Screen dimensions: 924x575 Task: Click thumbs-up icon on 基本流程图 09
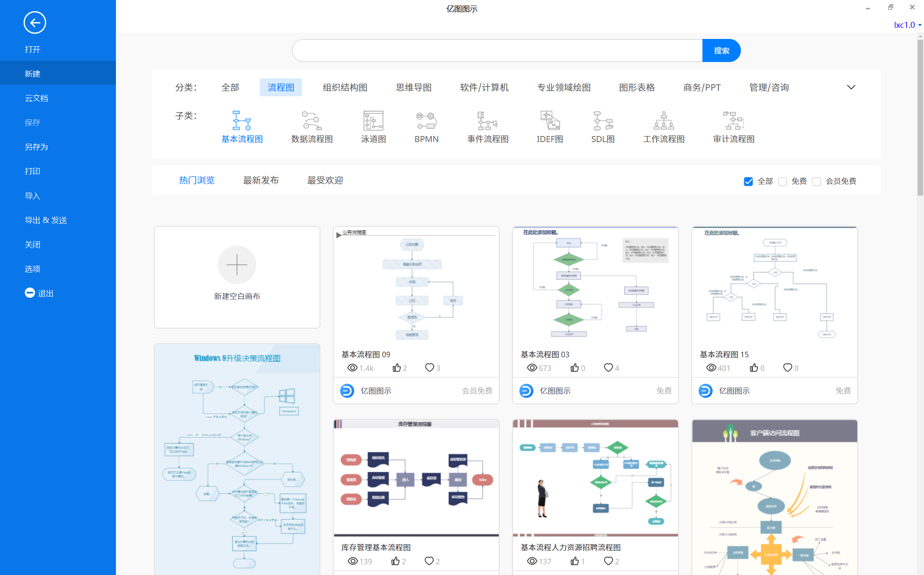tap(397, 368)
